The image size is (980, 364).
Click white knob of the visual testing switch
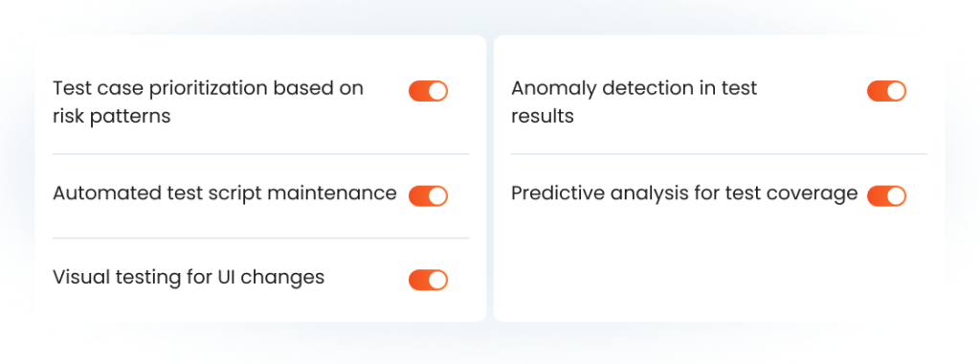pos(438,280)
